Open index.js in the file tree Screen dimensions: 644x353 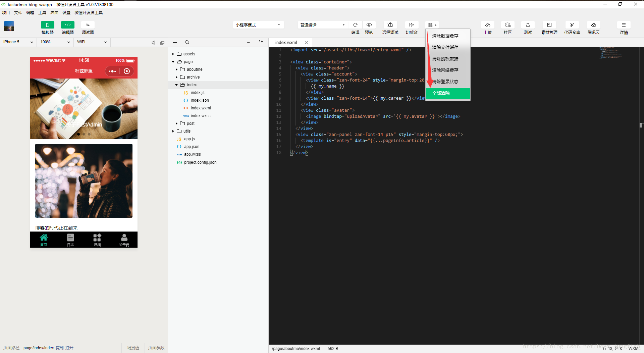(197, 93)
